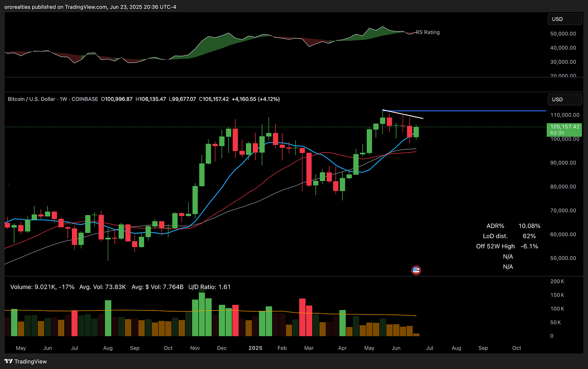588x369 pixels.
Task: Click the latest green weekly candle
Action: (416, 132)
